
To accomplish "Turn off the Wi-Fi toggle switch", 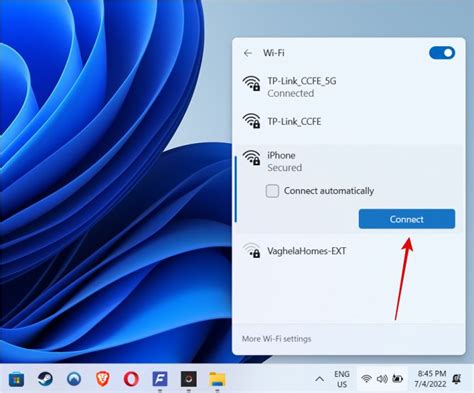I will (x=442, y=53).
